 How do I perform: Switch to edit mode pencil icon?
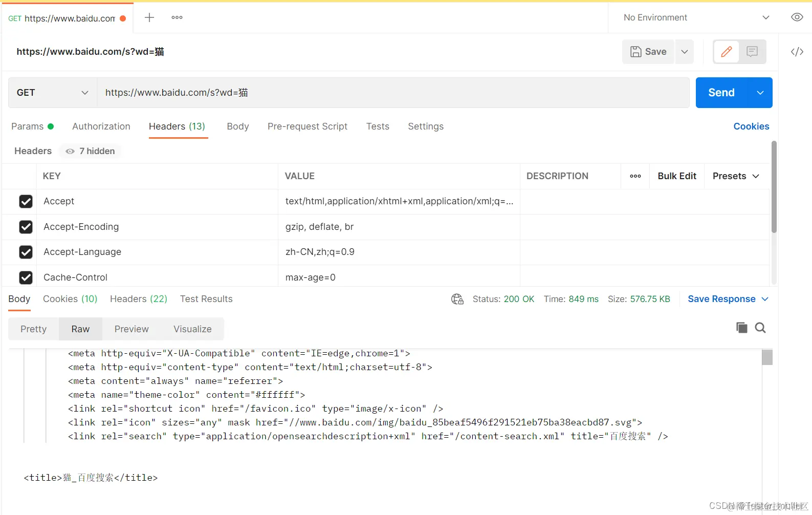pyautogui.click(x=727, y=52)
